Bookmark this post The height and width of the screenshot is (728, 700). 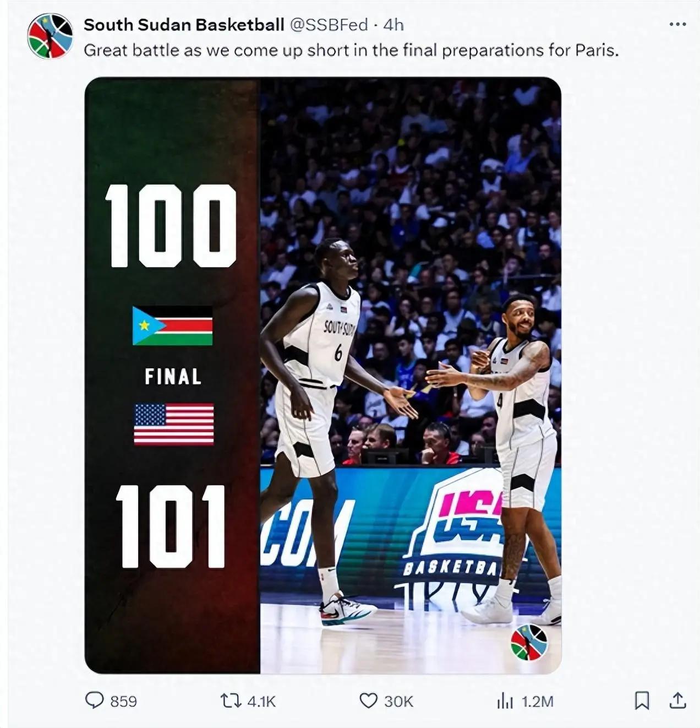(x=642, y=701)
